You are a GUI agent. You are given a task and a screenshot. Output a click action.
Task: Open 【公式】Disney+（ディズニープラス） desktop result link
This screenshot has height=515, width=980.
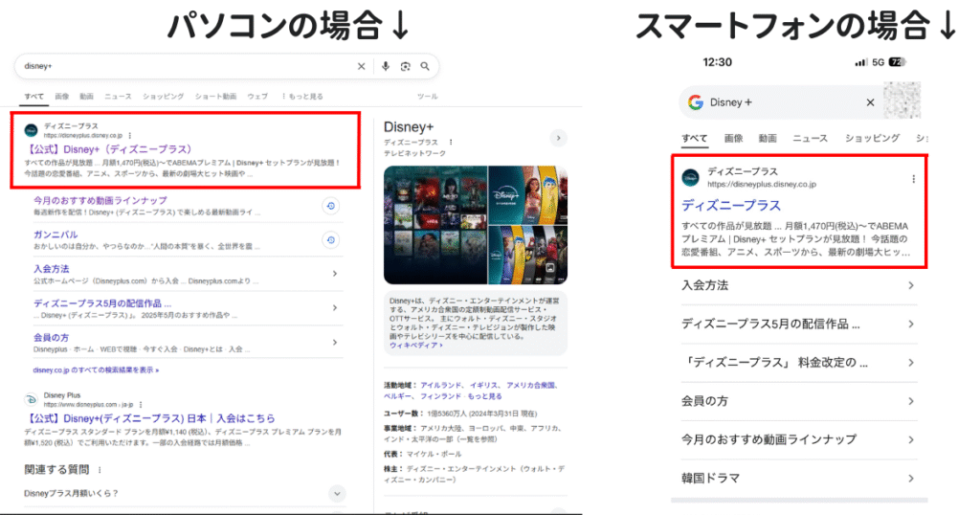pos(109,149)
